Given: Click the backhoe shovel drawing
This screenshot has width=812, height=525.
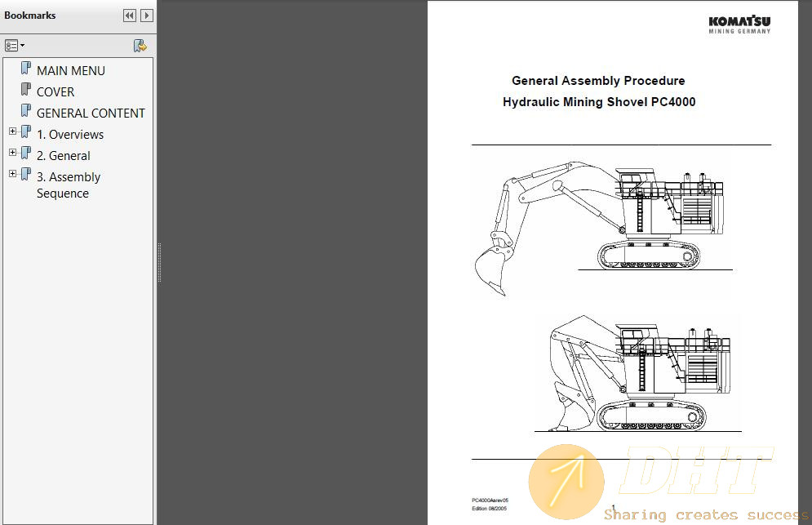Looking at the screenshot, I should point(599,228).
